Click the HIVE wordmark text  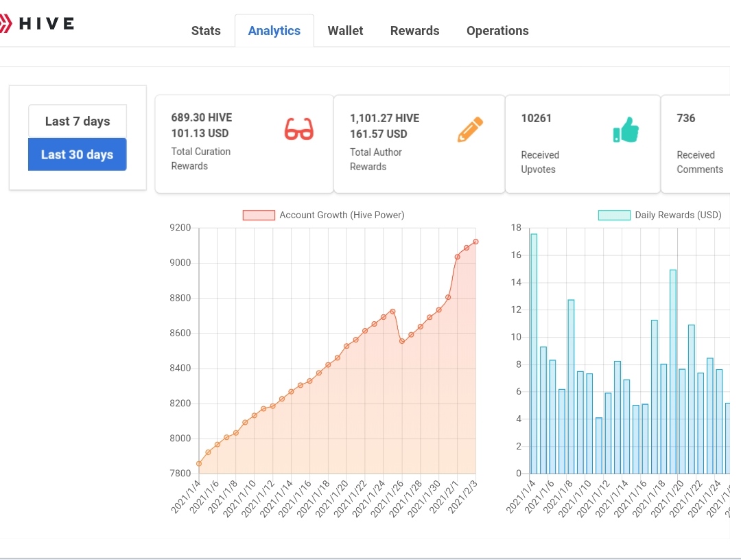pos(47,23)
